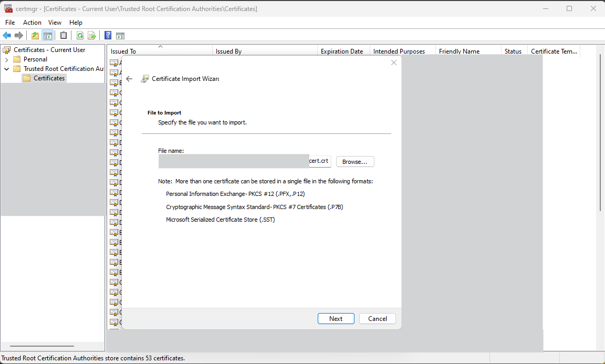
Task: Open the File menu
Action: tap(10, 23)
